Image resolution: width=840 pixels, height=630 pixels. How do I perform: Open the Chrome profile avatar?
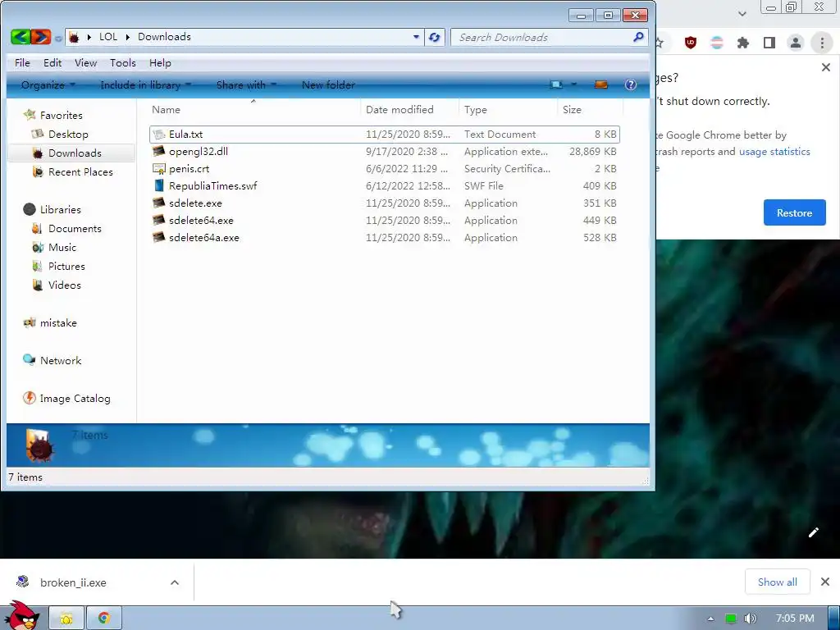click(796, 43)
